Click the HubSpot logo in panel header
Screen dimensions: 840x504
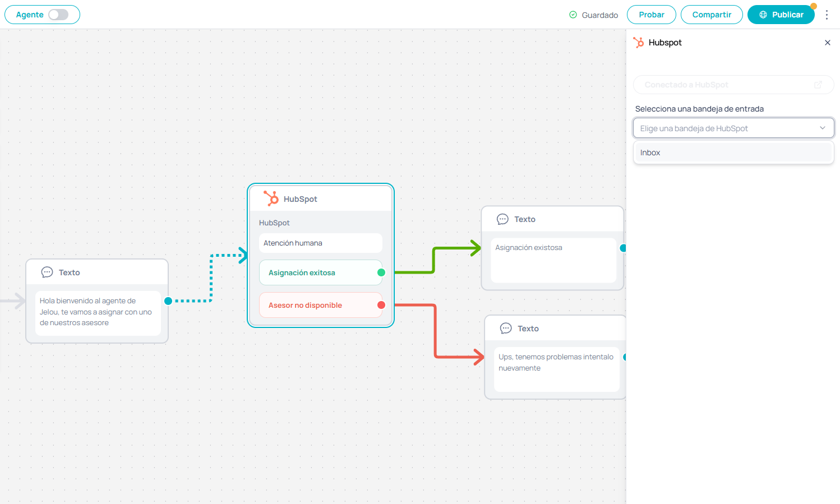click(639, 43)
